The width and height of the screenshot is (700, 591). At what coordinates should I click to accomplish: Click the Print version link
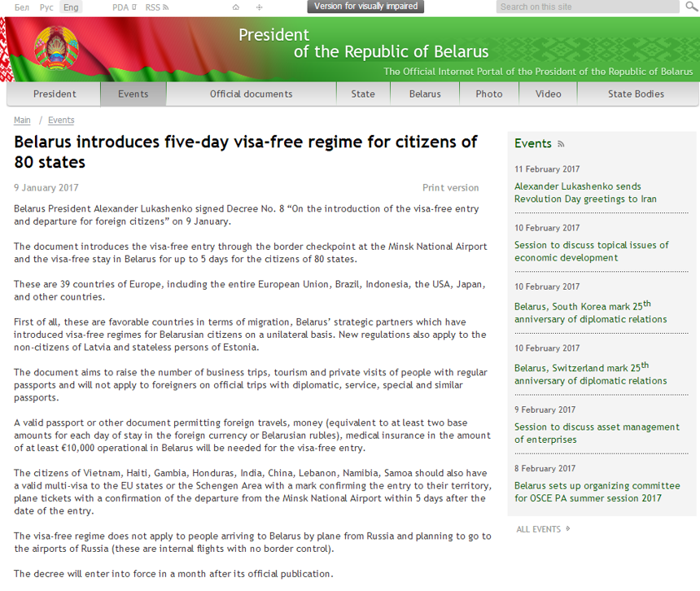click(x=450, y=188)
